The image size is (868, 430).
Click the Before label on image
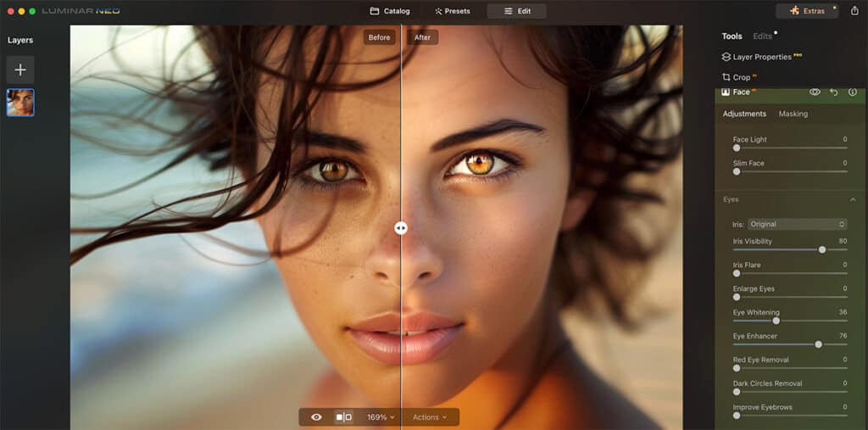tap(379, 37)
